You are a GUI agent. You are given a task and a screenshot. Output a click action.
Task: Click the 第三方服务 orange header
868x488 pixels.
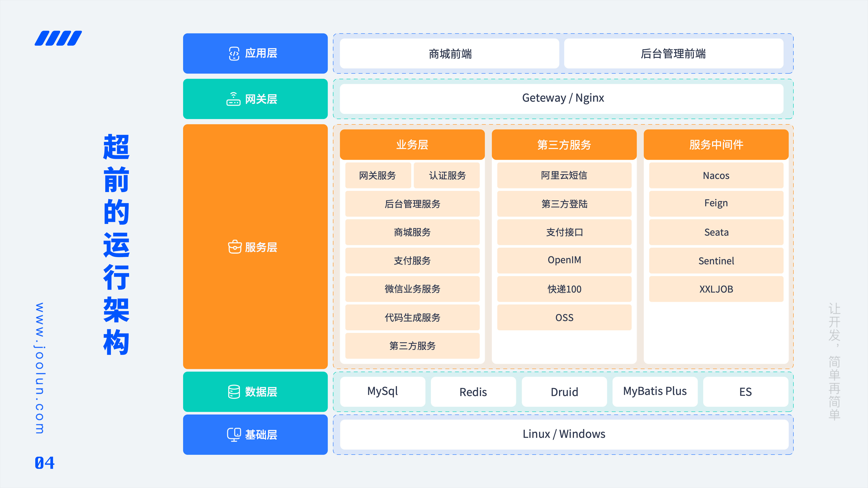tap(564, 145)
